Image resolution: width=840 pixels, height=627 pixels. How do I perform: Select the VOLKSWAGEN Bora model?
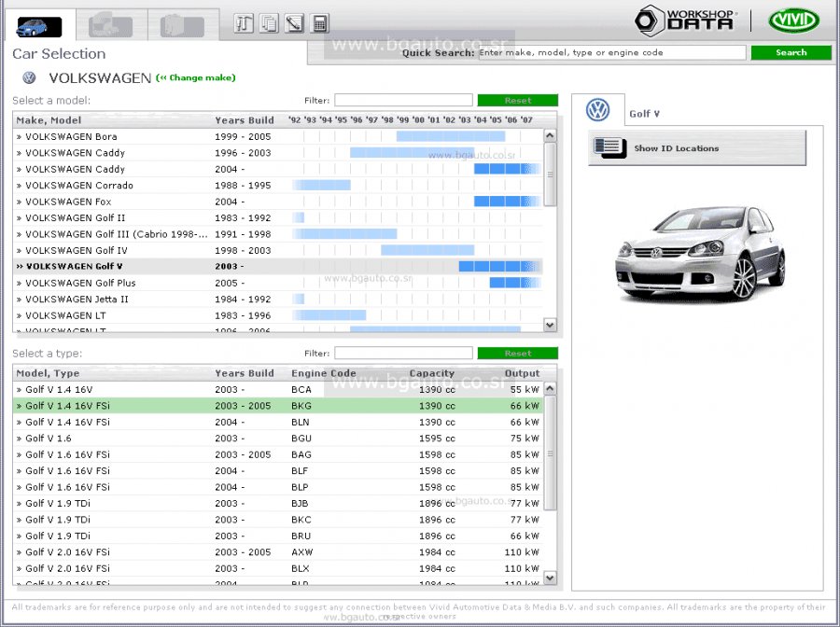click(277, 136)
